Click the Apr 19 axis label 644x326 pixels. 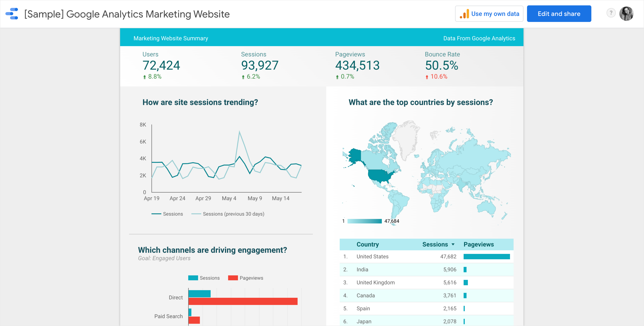click(151, 198)
